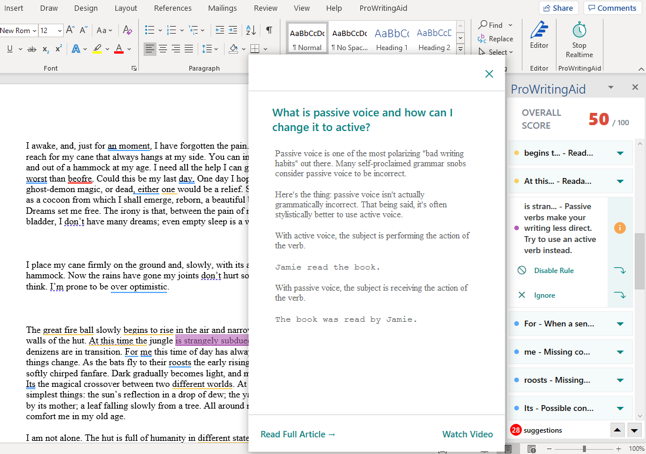
Task: Increase paragraph indent
Action: point(233,30)
